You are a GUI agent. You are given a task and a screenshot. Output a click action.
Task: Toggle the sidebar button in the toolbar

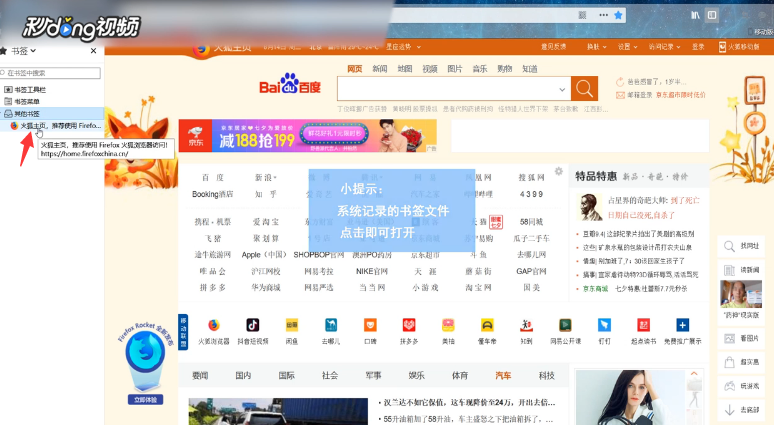[x=712, y=15]
